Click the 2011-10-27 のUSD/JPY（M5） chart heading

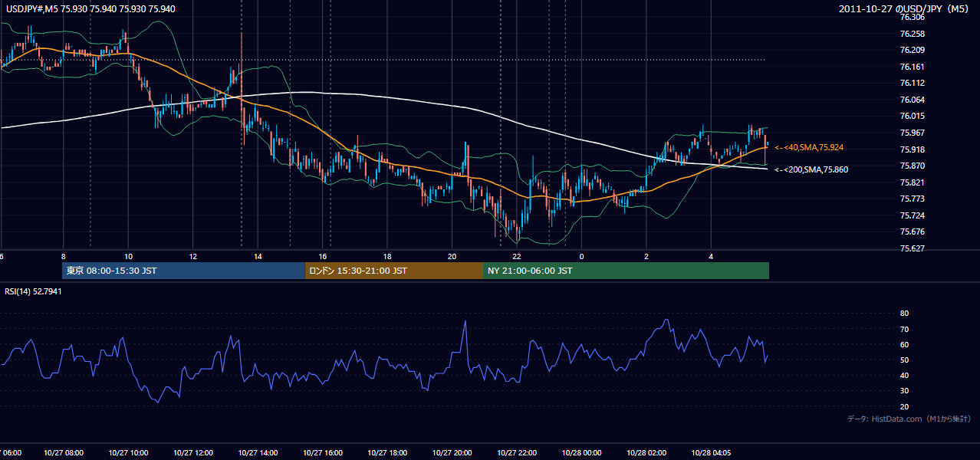click(905, 8)
